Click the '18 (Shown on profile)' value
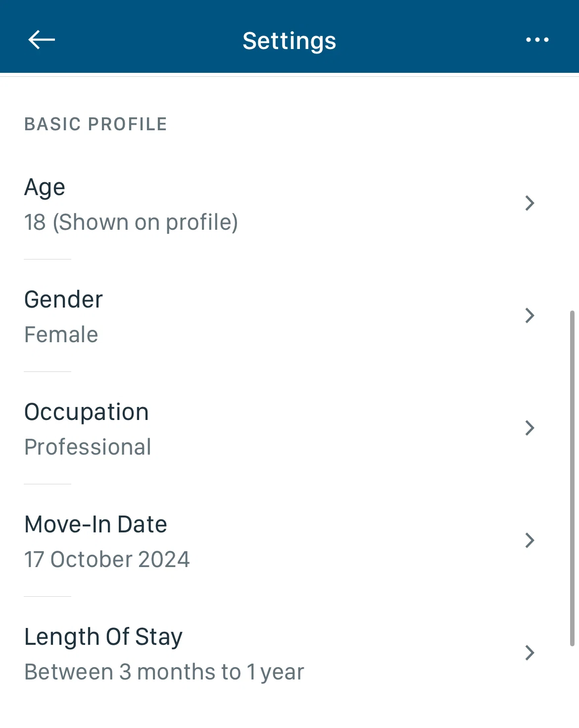 [131, 222]
